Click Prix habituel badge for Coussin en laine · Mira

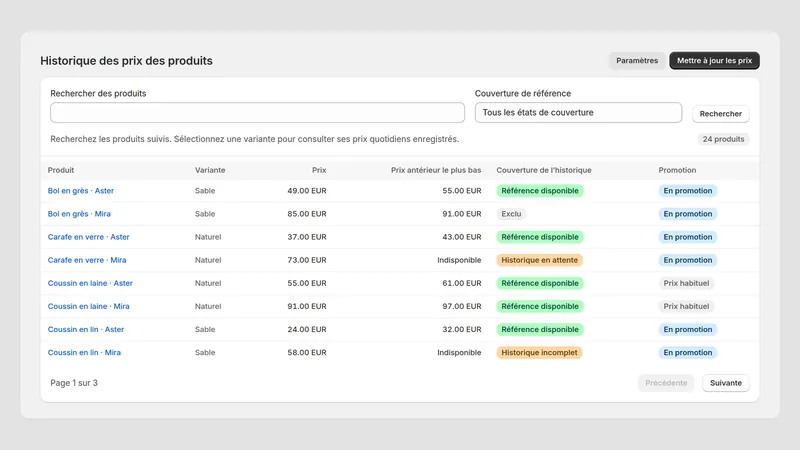coord(686,306)
